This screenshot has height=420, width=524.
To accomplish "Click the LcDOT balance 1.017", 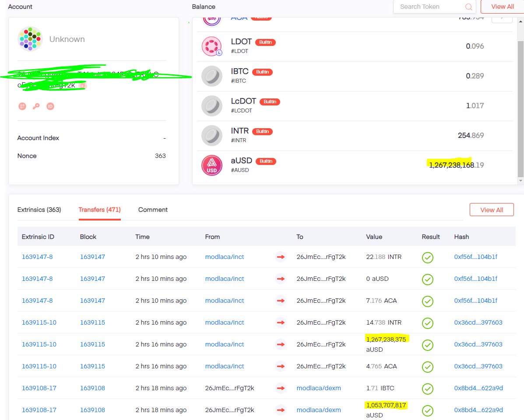I will point(475,105).
